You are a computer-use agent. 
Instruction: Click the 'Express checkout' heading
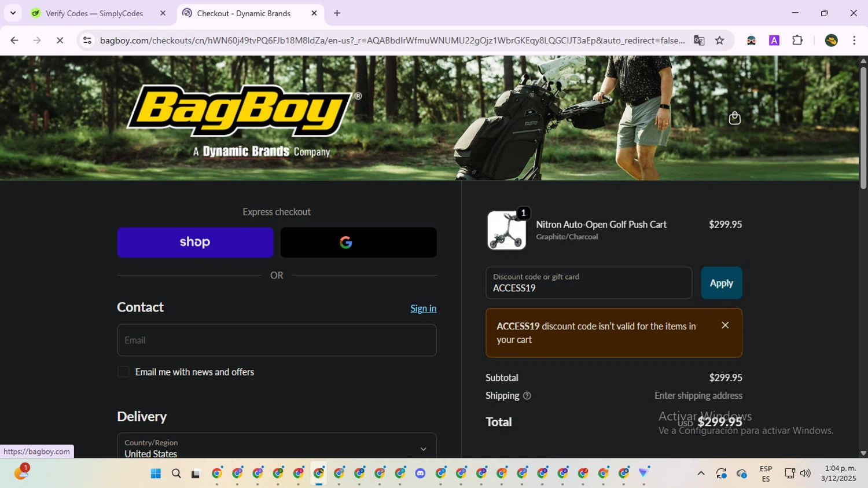coord(277,212)
